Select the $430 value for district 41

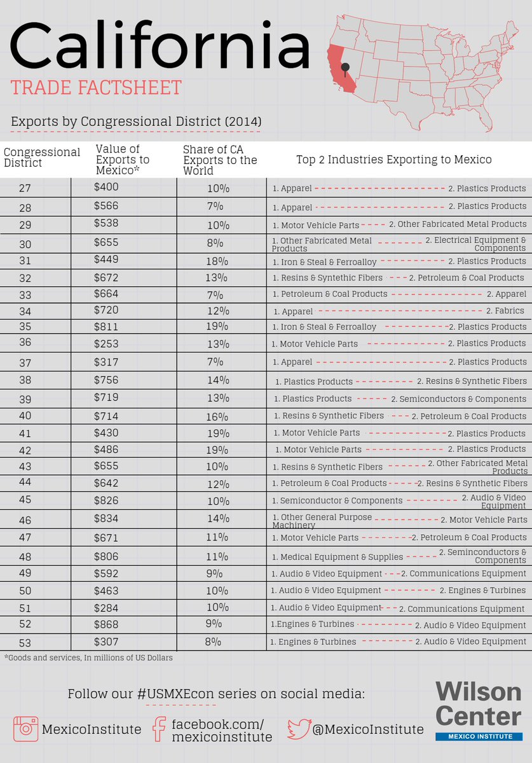click(x=106, y=432)
